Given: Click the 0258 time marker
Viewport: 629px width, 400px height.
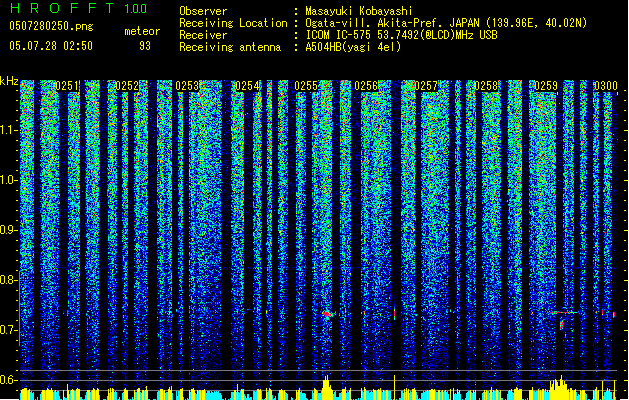Looking at the screenshot, I should pos(486,86).
